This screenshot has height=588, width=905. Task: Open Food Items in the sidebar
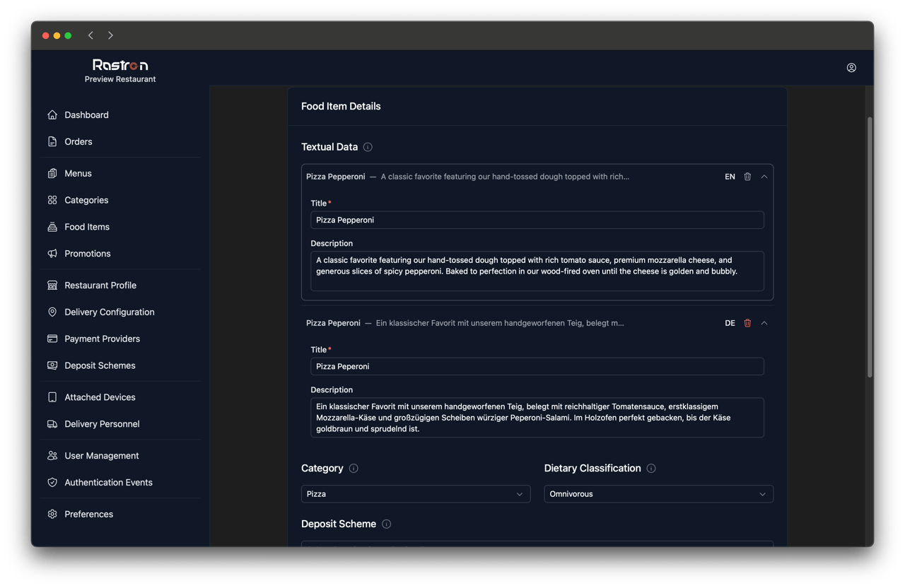(87, 227)
